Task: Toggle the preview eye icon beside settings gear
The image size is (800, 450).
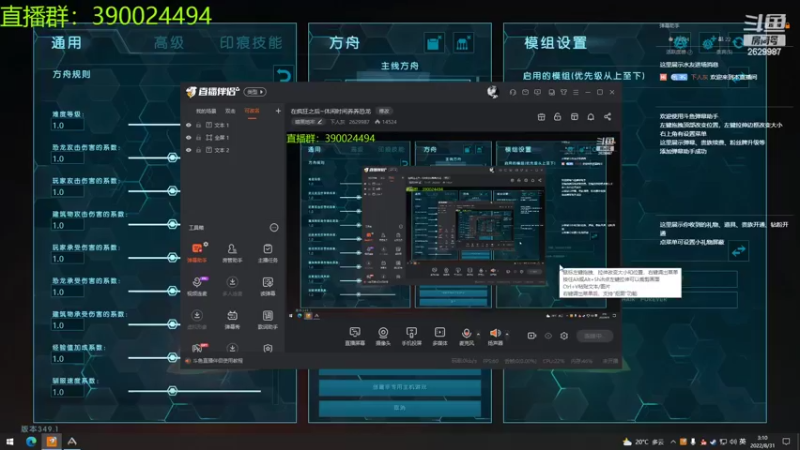Action: click(548, 336)
